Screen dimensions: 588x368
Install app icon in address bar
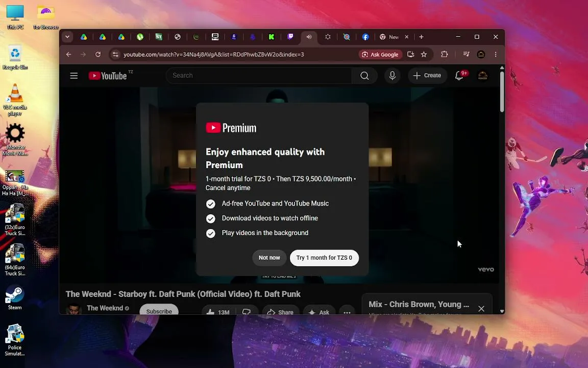tap(410, 55)
